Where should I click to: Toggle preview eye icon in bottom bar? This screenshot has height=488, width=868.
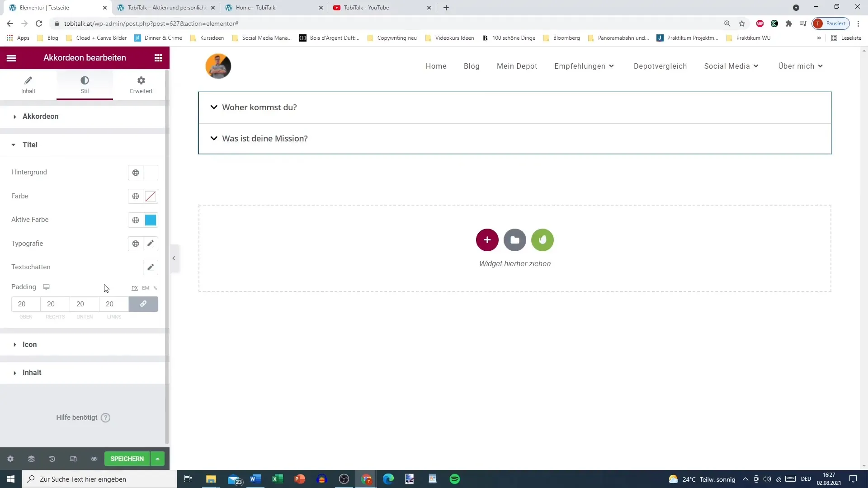[94, 459]
